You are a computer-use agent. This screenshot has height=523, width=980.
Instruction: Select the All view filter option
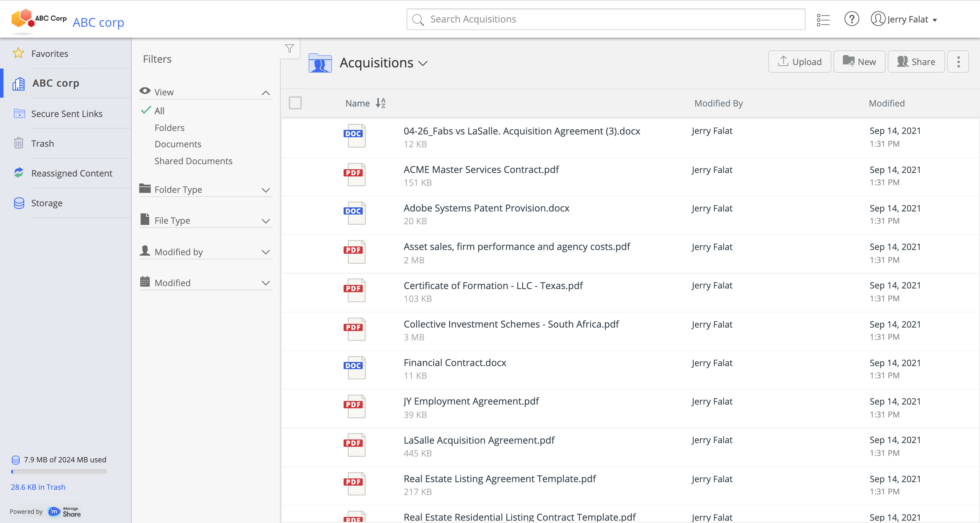click(160, 111)
